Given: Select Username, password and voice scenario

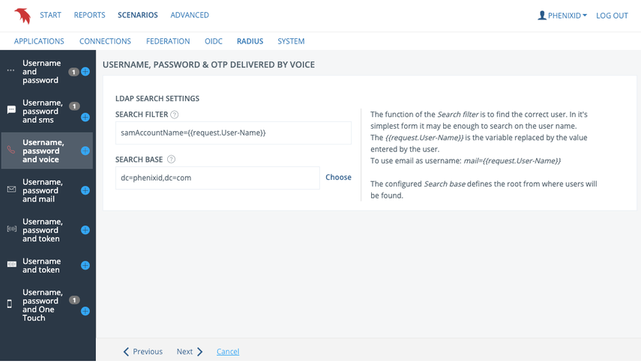Looking at the screenshot, I should click(x=43, y=151).
